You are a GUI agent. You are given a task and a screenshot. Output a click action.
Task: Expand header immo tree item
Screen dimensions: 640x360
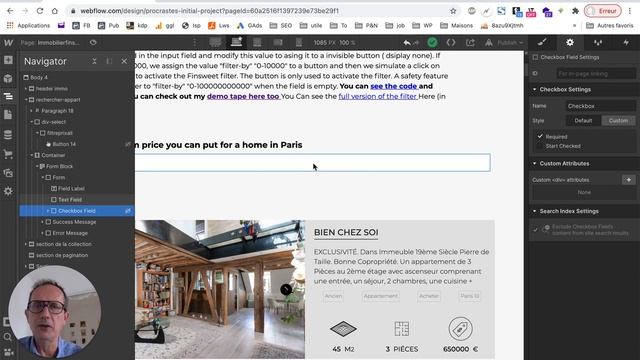[x=26, y=89]
